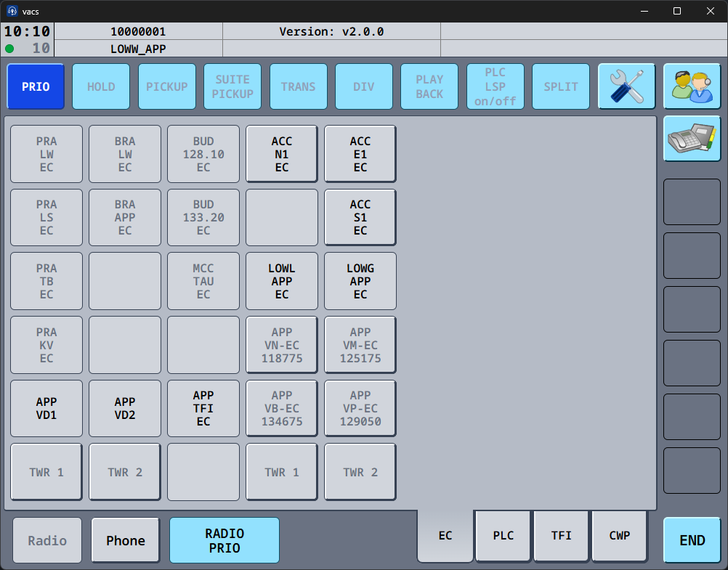Select ACC S1 EC key
The image size is (728, 570).
click(x=360, y=218)
